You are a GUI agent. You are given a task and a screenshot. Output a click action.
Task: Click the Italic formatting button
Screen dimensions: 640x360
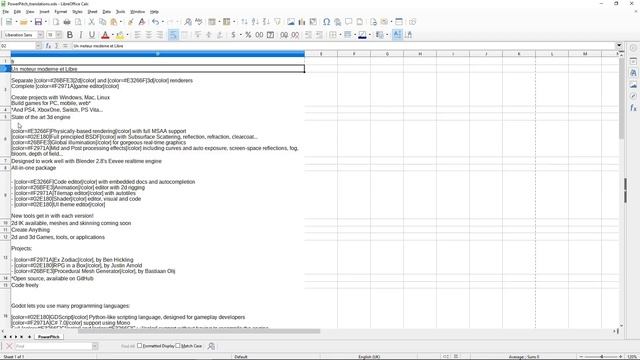(81, 35)
